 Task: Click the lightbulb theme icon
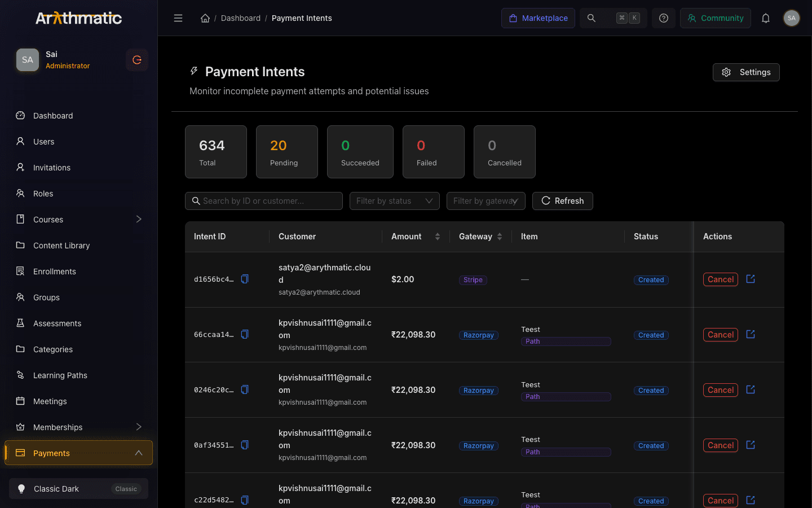tap(21, 489)
